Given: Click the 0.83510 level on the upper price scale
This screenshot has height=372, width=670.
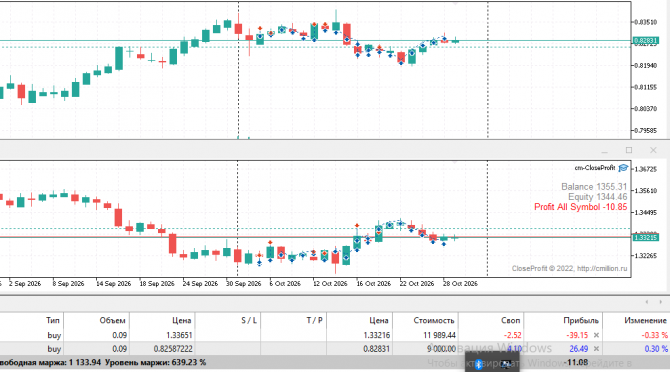Looking at the screenshot, I should (x=646, y=22).
